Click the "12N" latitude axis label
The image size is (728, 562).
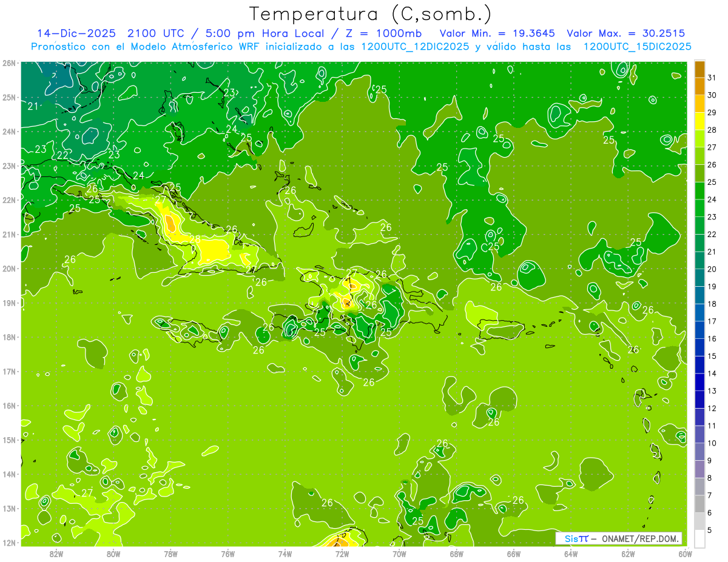click(8, 543)
